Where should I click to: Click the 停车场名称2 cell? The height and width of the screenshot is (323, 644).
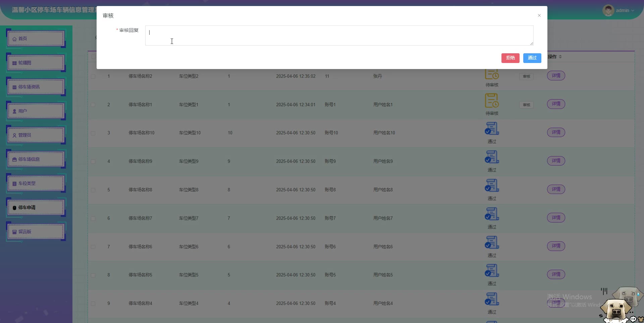click(140, 76)
